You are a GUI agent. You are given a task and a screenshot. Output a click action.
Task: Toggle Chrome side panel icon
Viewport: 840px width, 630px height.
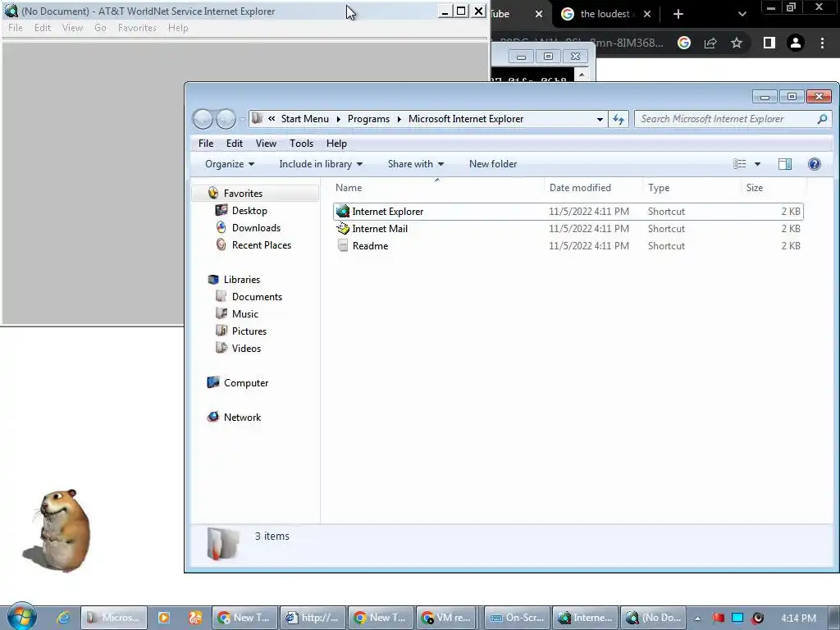[x=769, y=43]
